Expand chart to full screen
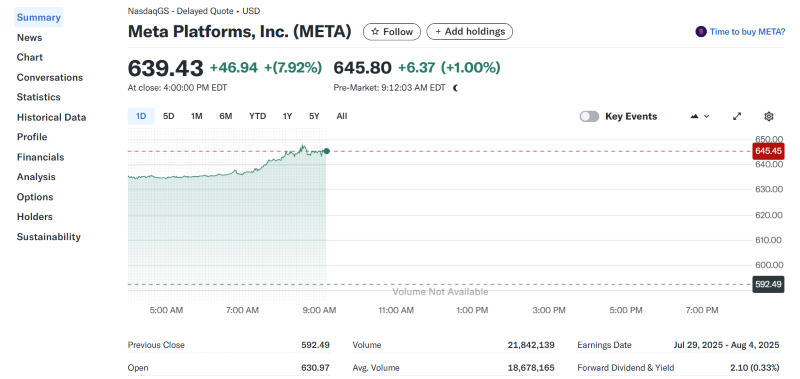800x379 pixels. [737, 116]
